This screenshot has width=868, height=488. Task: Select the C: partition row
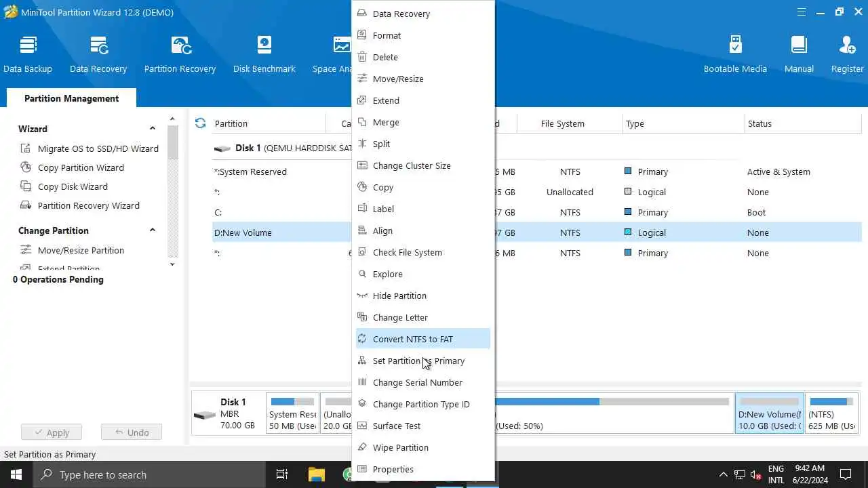coord(537,212)
